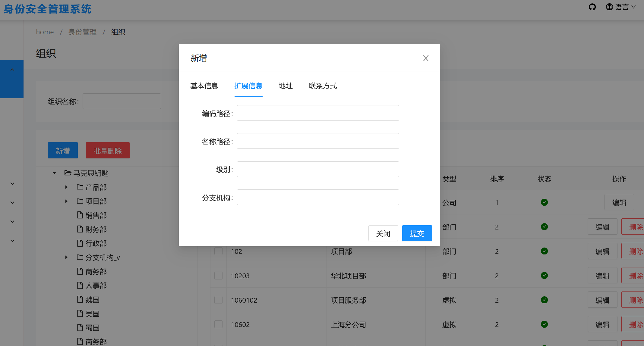Open the GitHub icon in the header

[x=592, y=7]
